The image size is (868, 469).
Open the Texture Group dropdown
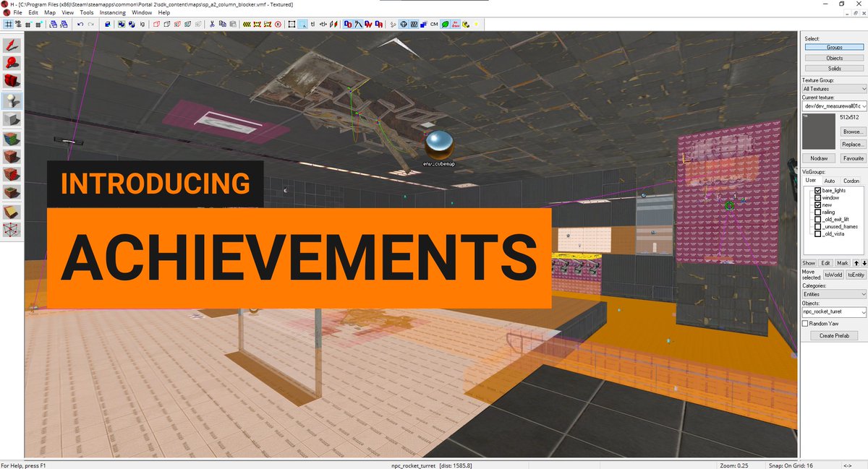(x=834, y=89)
